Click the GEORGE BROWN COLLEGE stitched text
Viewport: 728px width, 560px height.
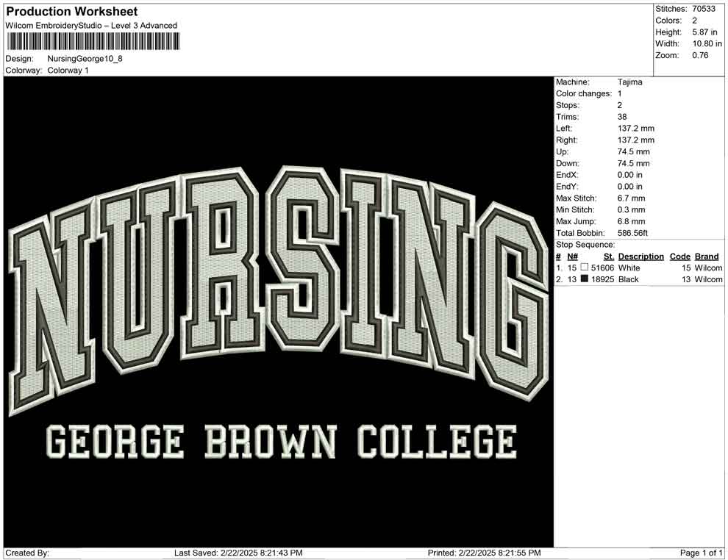point(282,442)
